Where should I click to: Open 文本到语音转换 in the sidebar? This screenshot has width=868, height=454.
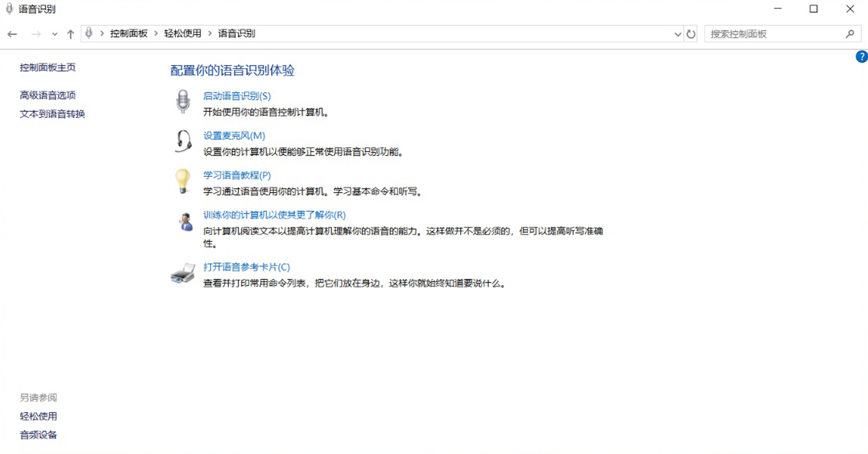[52, 114]
